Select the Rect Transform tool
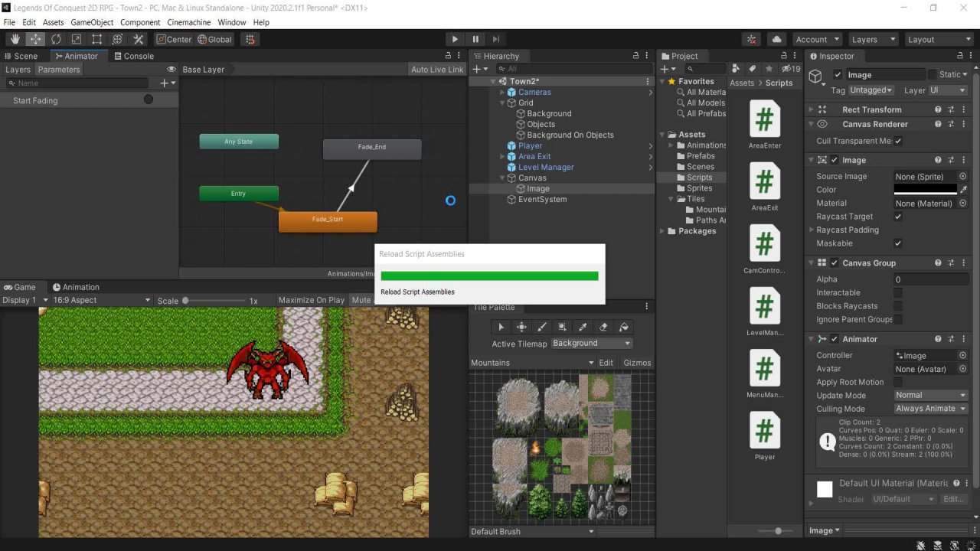This screenshot has height=551, width=980. pos(97,39)
